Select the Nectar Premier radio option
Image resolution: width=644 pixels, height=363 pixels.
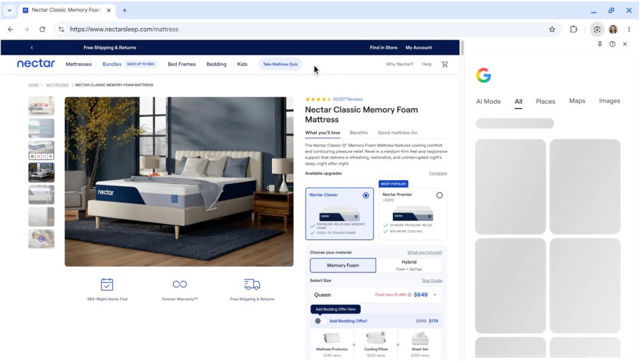pyautogui.click(x=439, y=196)
